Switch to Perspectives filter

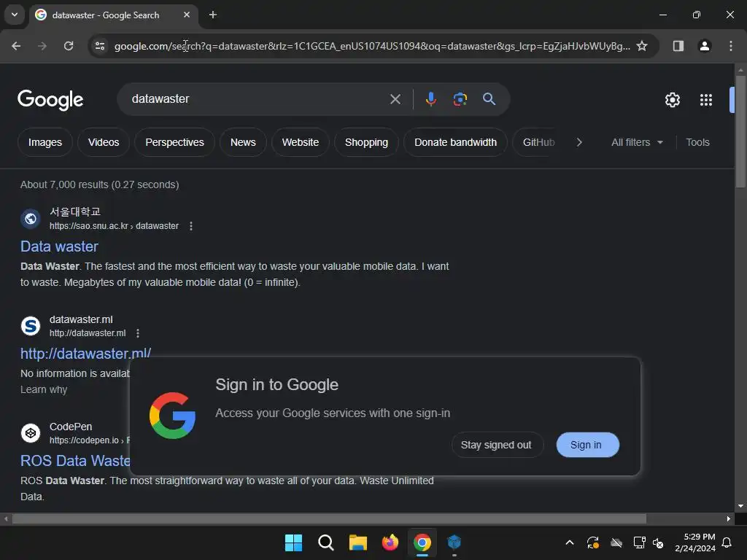point(175,142)
